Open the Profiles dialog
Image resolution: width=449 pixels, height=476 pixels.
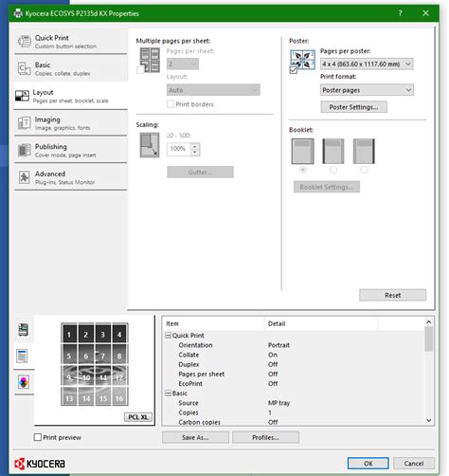click(265, 437)
